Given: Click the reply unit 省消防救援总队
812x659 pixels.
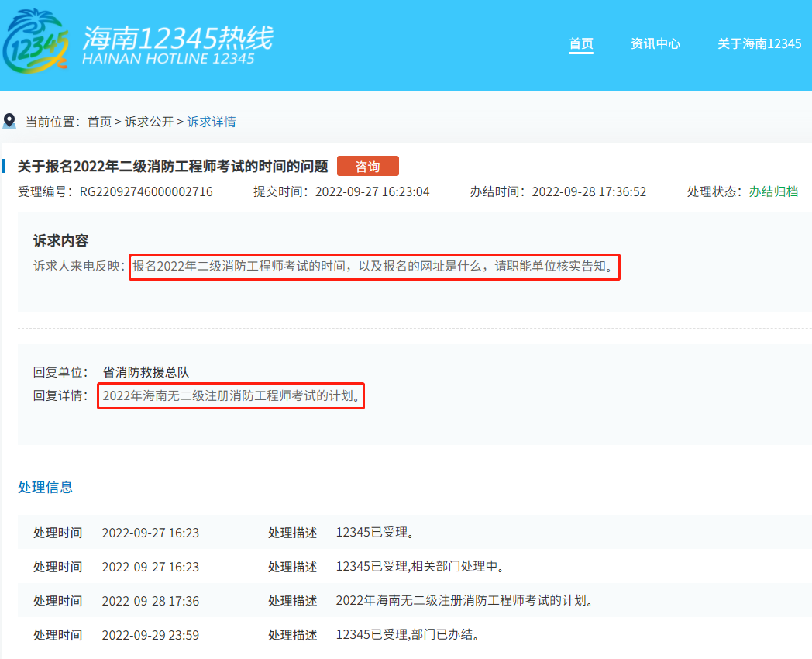Looking at the screenshot, I should tap(146, 372).
